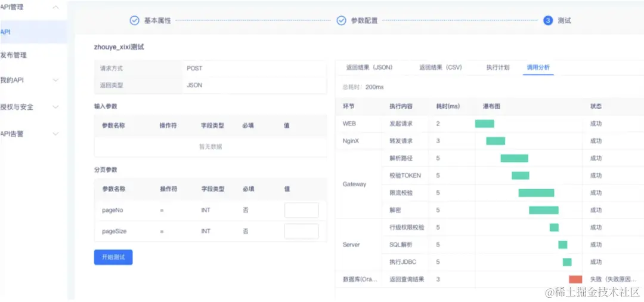Switch to 返回结果（JSON）tab
Viewport: 644px width, 302px height.
click(x=369, y=67)
